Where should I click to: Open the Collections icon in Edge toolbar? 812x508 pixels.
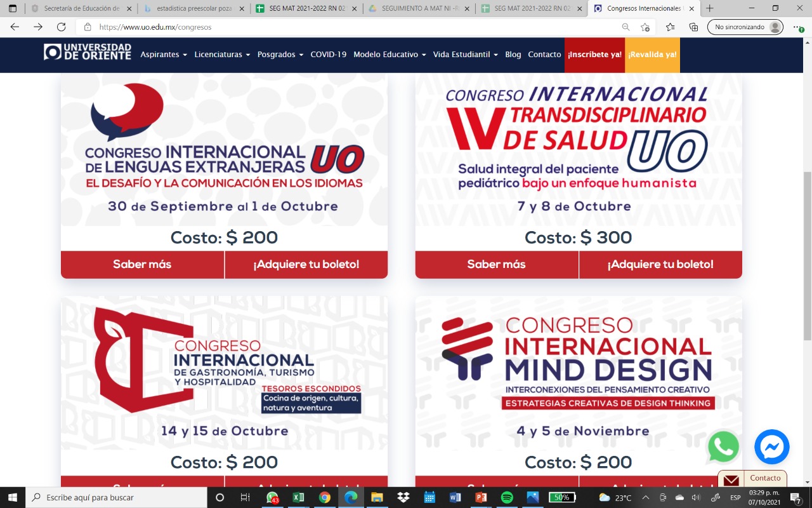pos(693,27)
